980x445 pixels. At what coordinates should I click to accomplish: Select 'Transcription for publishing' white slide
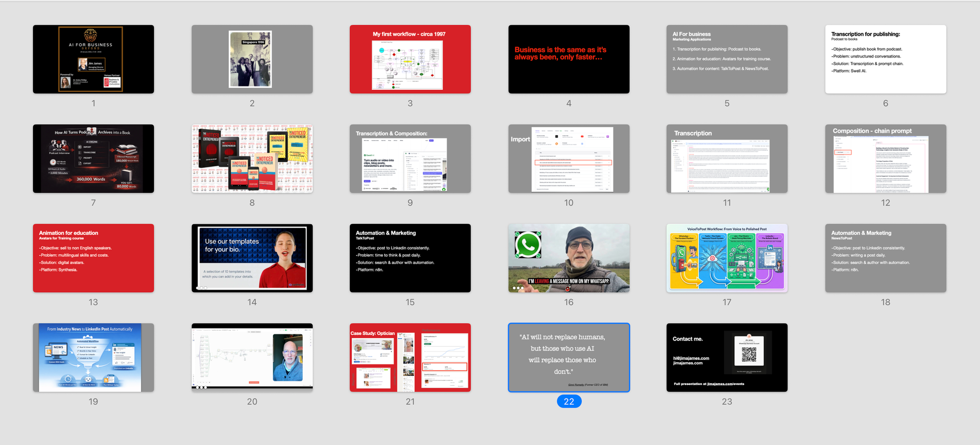[885, 59]
